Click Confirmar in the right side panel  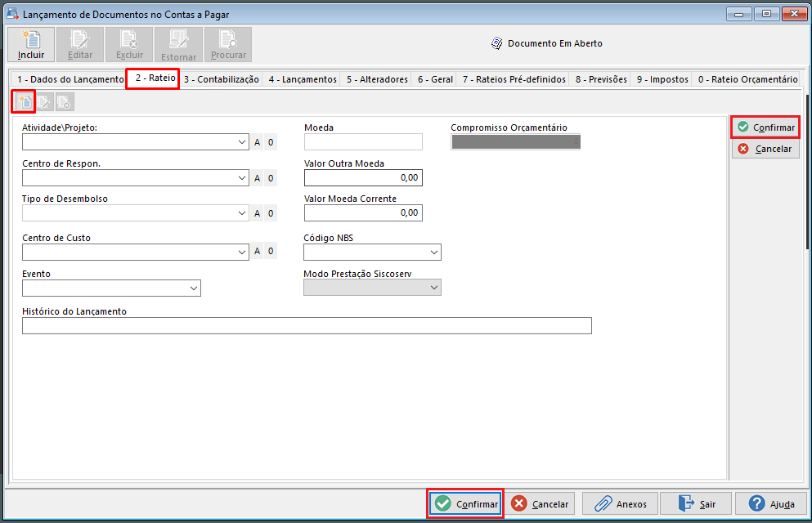(x=765, y=127)
